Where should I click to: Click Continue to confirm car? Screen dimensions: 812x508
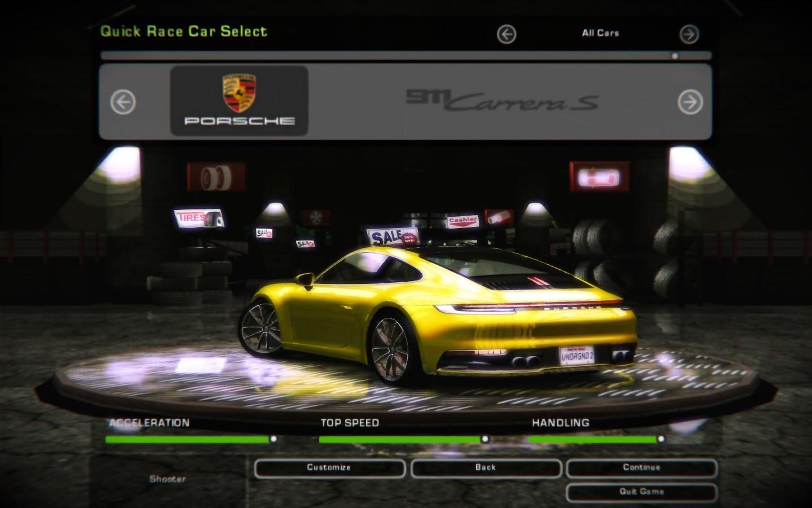(642, 468)
